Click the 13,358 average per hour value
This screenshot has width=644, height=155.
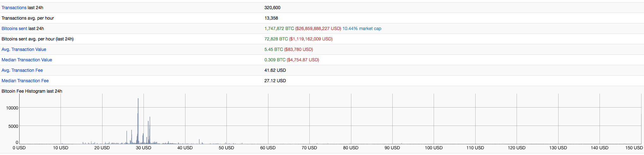coord(271,18)
